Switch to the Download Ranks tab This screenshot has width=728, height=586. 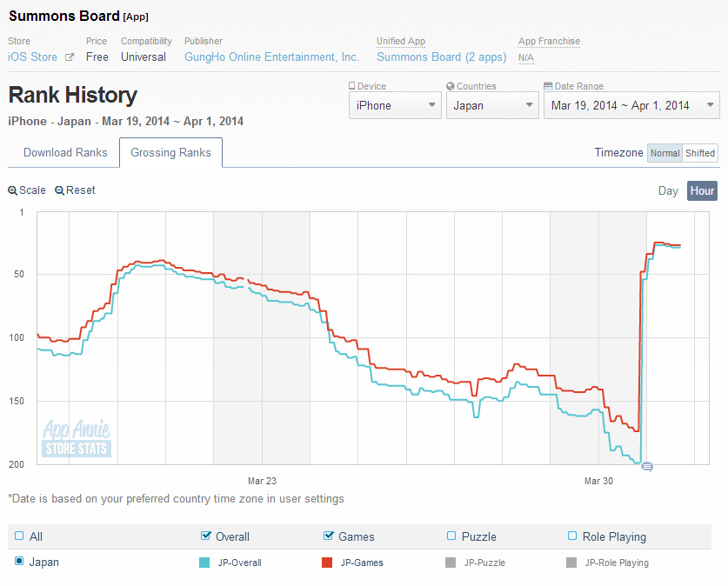click(65, 153)
